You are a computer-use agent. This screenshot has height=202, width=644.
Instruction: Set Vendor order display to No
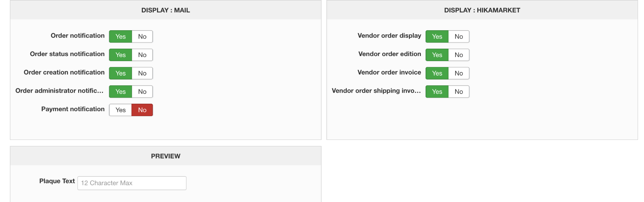(459, 37)
